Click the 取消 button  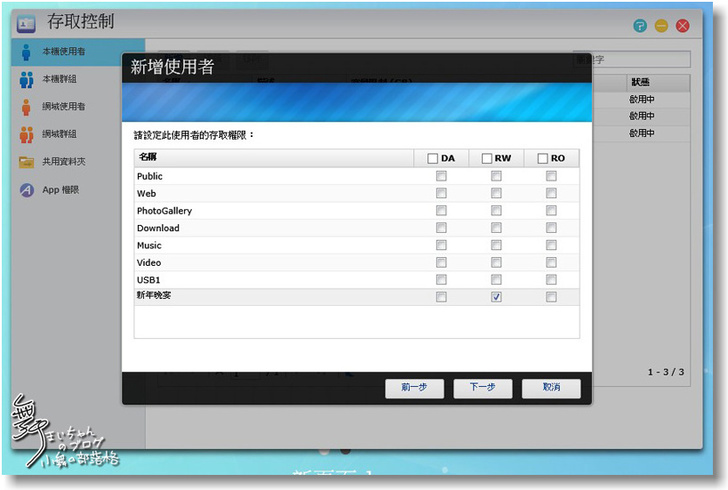point(551,388)
